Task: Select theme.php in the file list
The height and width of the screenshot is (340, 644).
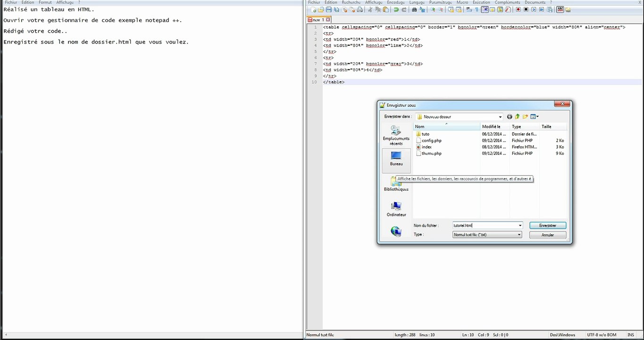Action: pyautogui.click(x=429, y=153)
